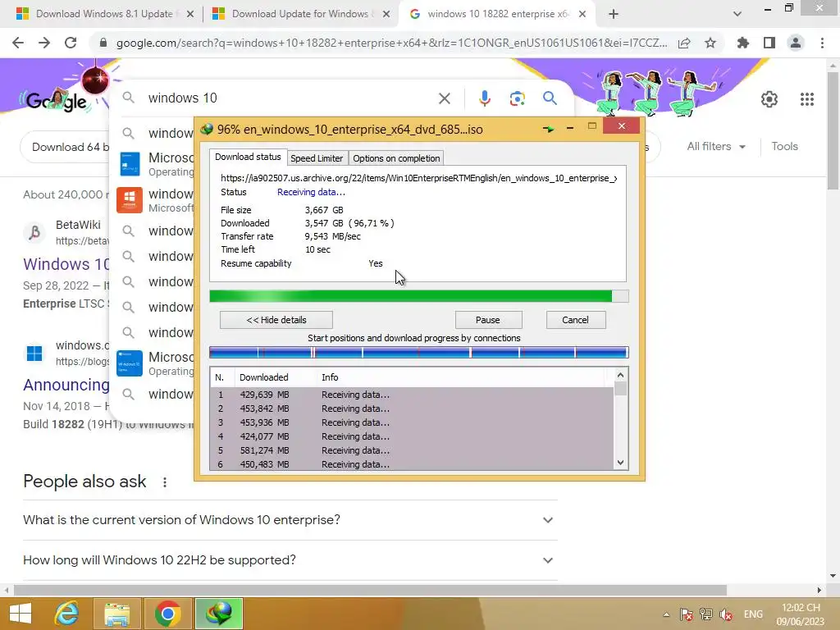
Task: Cancel the ISO download
Action: click(575, 320)
